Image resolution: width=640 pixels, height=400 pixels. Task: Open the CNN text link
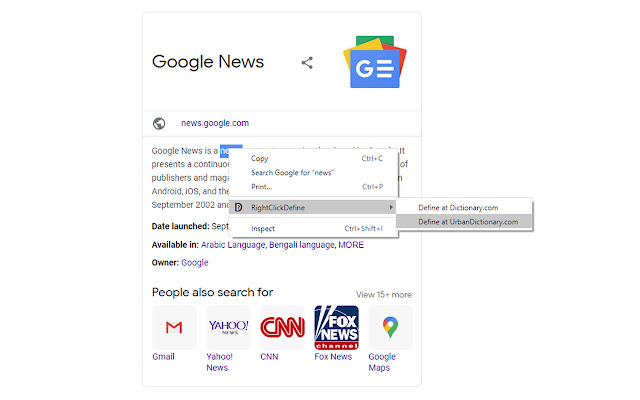(269, 357)
